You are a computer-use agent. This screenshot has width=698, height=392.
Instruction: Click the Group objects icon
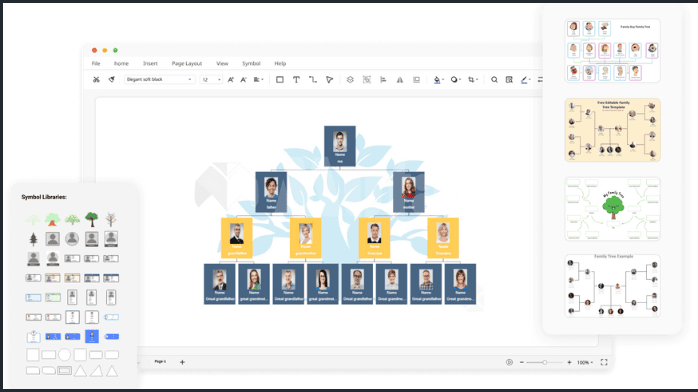coord(367,80)
